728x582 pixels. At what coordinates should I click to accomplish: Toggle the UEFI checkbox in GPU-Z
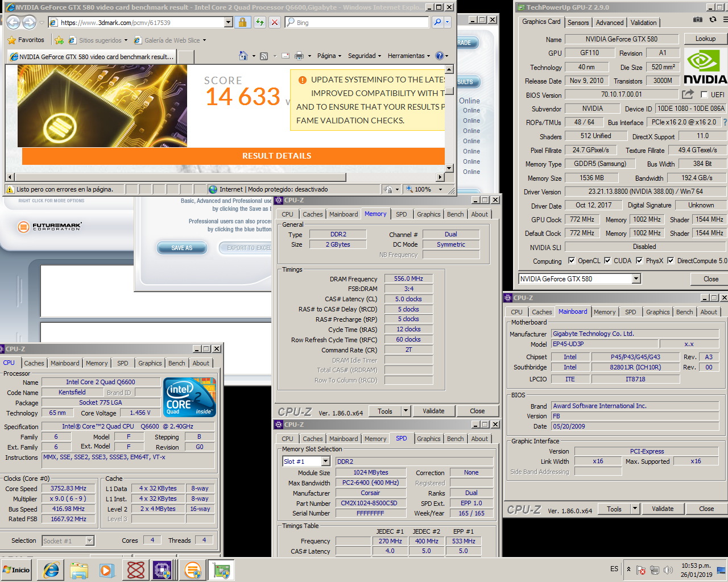point(705,95)
